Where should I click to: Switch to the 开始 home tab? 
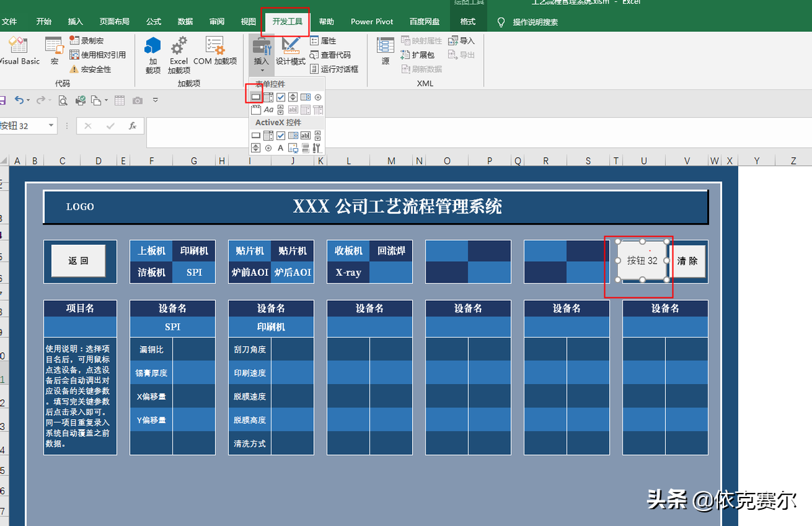pyautogui.click(x=44, y=22)
